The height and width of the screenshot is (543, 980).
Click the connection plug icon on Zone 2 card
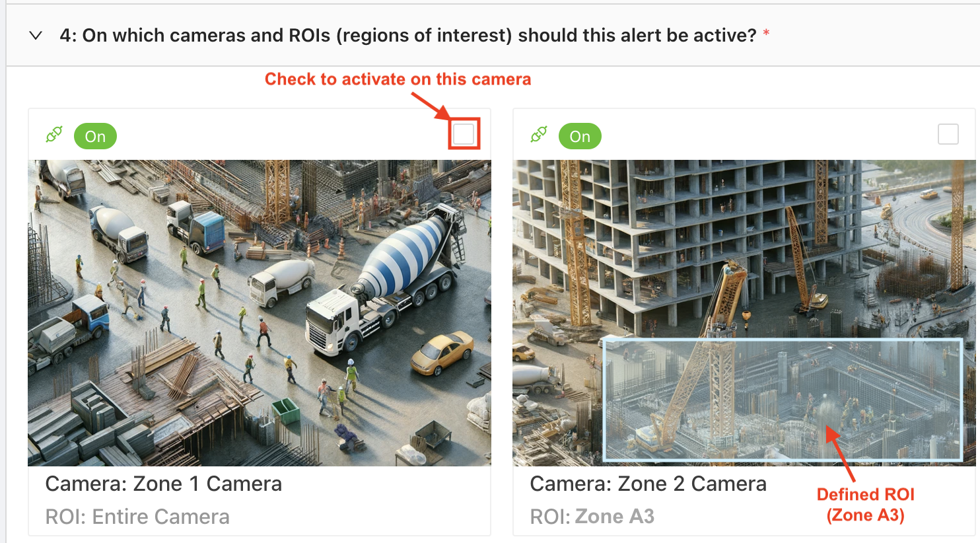[539, 135]
